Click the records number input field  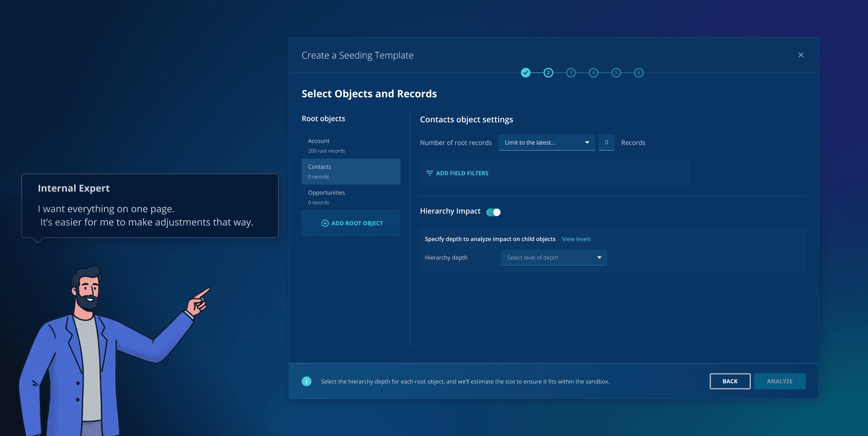[606, 143]
